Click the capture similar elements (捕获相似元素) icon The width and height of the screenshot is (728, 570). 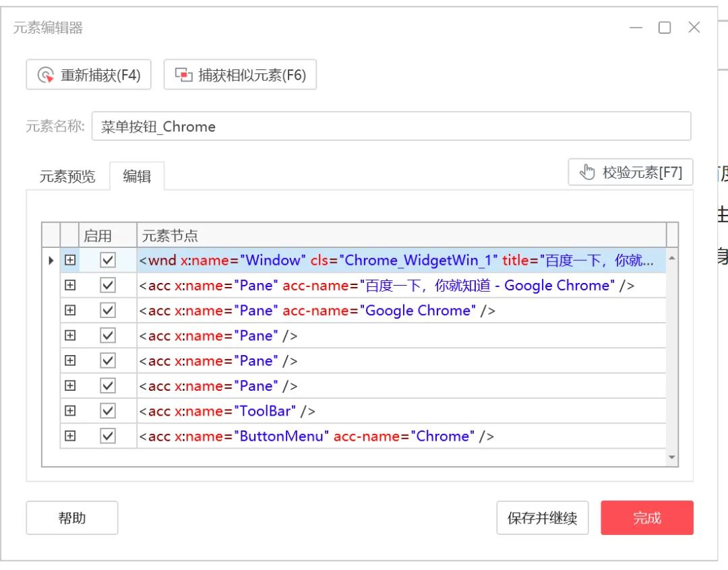183,75
